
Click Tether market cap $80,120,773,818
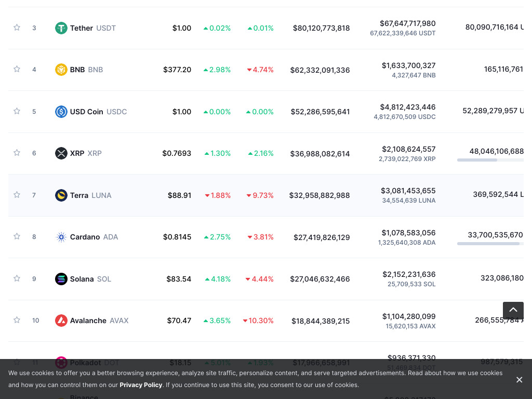pyautogui.click(x=321, y=28)
